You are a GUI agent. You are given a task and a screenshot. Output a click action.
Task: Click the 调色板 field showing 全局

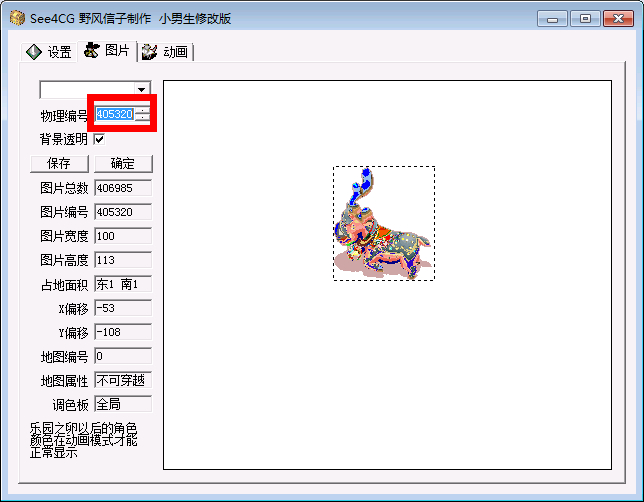tap(122, 404)
